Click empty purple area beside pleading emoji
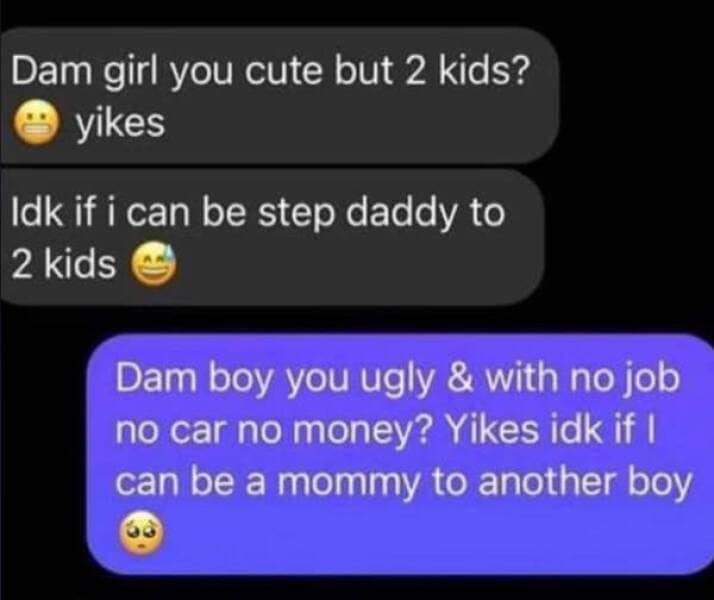Screen dimensions: 714x600 (410, 535)
